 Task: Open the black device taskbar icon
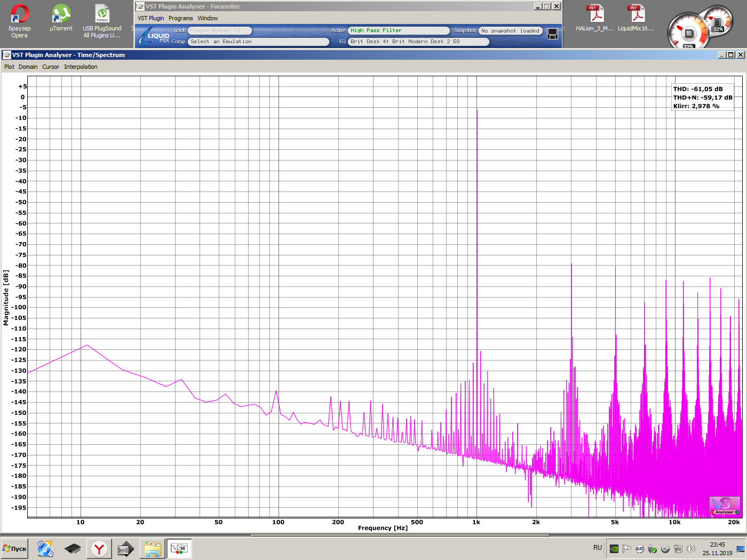pyautogui.click(x=73, y=548)
